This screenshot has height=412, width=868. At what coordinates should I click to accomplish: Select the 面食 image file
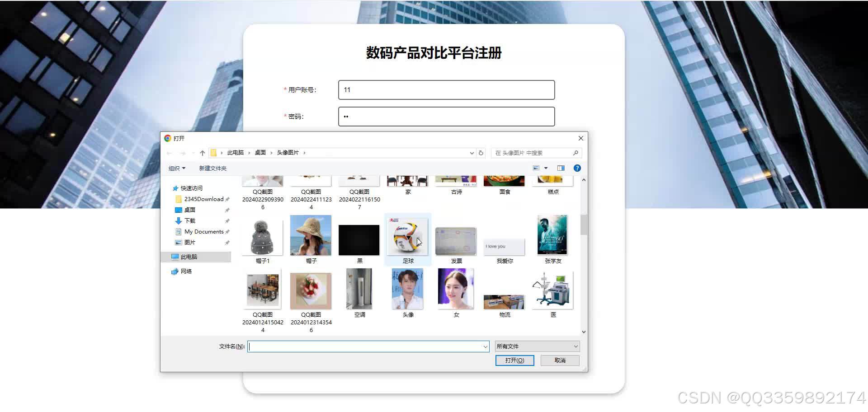[505, 186]
